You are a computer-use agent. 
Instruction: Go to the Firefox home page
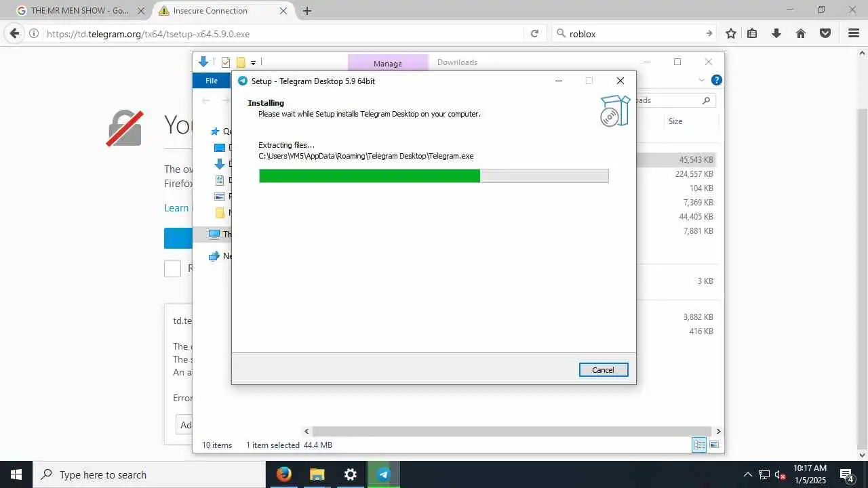(x=801, y=33)
